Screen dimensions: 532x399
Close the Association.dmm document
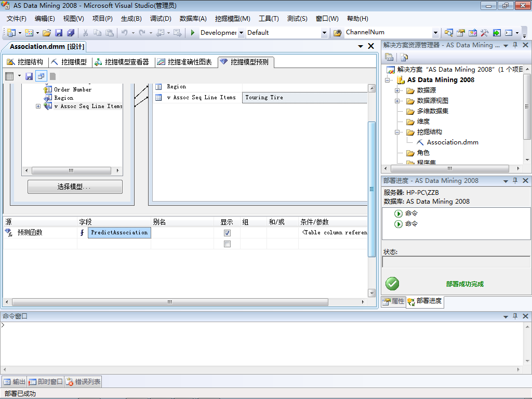371,46
